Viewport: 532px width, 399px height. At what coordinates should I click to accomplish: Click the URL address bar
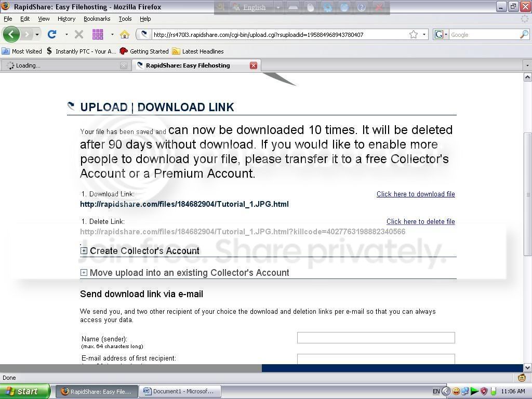coord(280,34)
